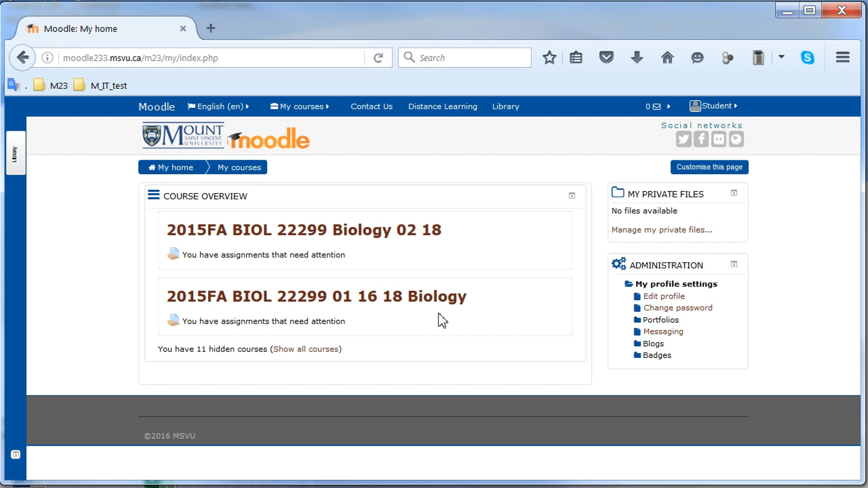Open the My courses dropdown menu
The image size is (868, 488).
click(300, 106)
